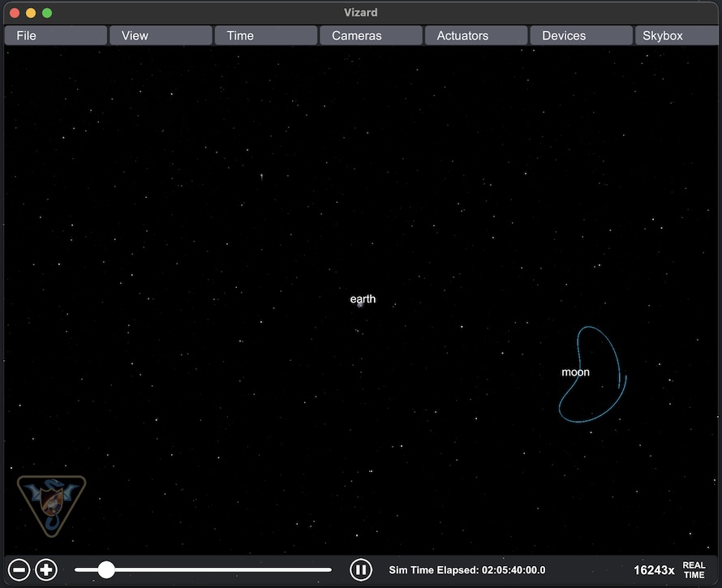Click the 16243x speed indicator
The width and height of the screenshot is (722, 588).
pyautogui.click(x=654, y=570)
